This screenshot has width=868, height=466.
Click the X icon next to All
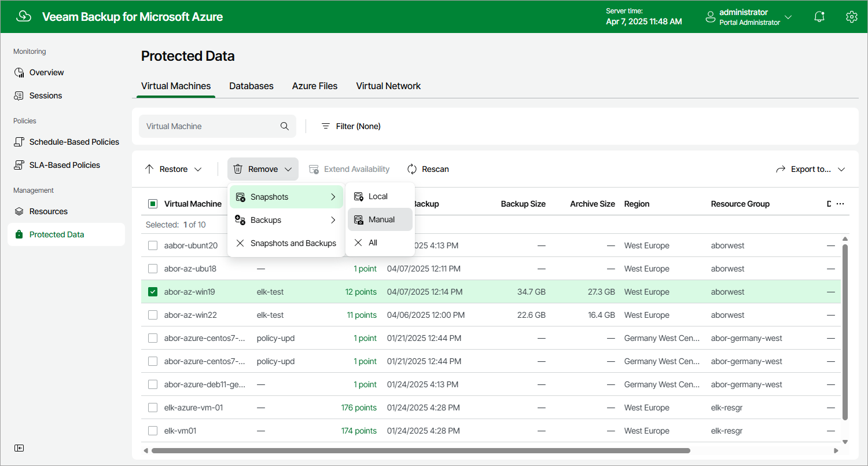tap(358, 243)
